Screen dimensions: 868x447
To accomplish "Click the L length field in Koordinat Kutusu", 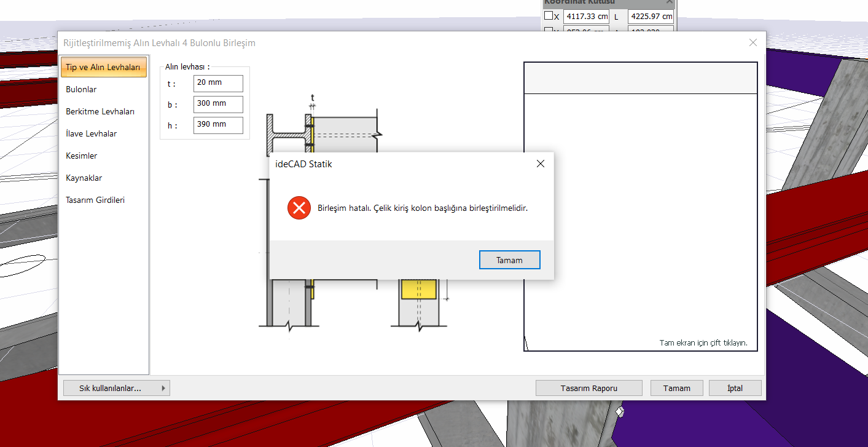I will 650,17.
